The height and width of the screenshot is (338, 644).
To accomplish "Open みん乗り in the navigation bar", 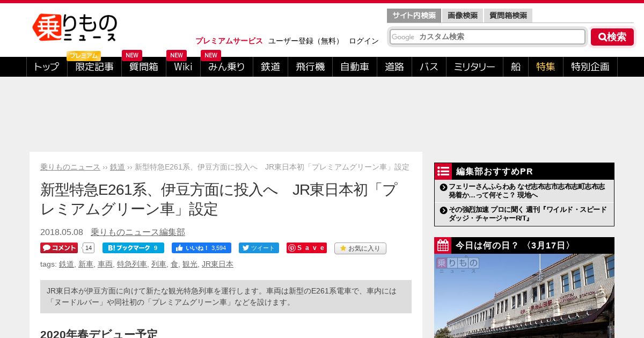I will pyautogui.click(x=226, y=67).
